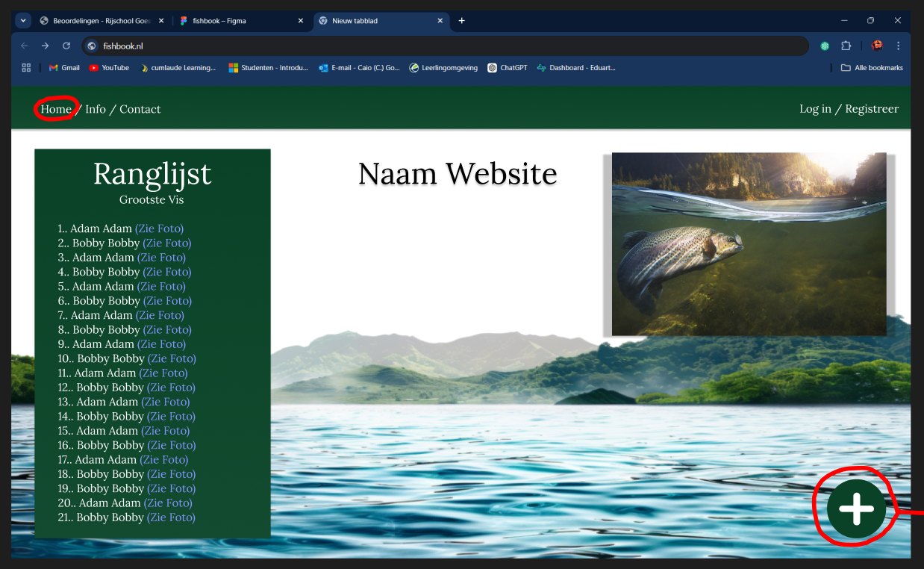Open the tab search chevron
Viewport: 924px width, 569px height.
pos(22,21)
